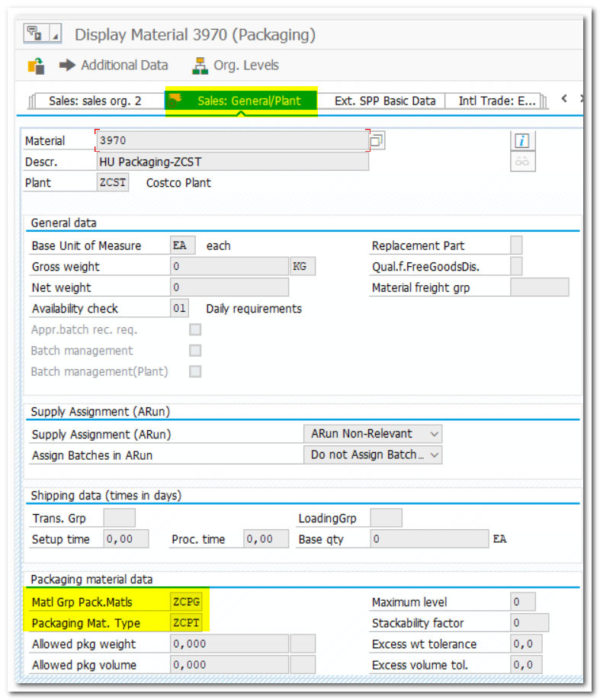Viewport: 600px width, 700px height.
Task: Tick the Batch management(Plant) checkbox
Action: point(195,371)
